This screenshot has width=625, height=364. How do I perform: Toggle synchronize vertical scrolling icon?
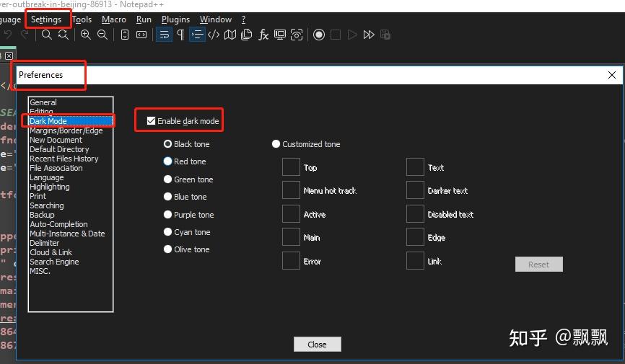point(125,35)
